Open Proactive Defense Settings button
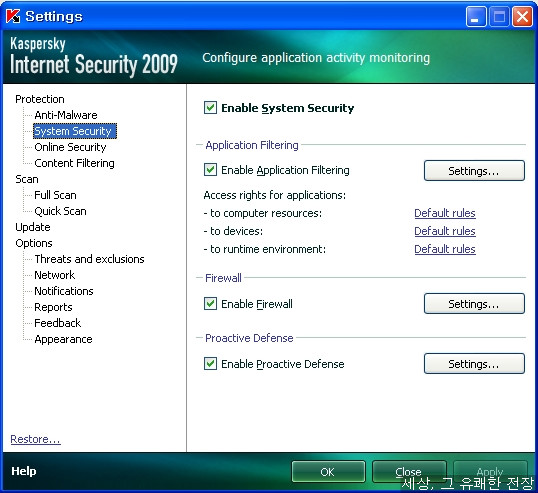 coord(474,364)
